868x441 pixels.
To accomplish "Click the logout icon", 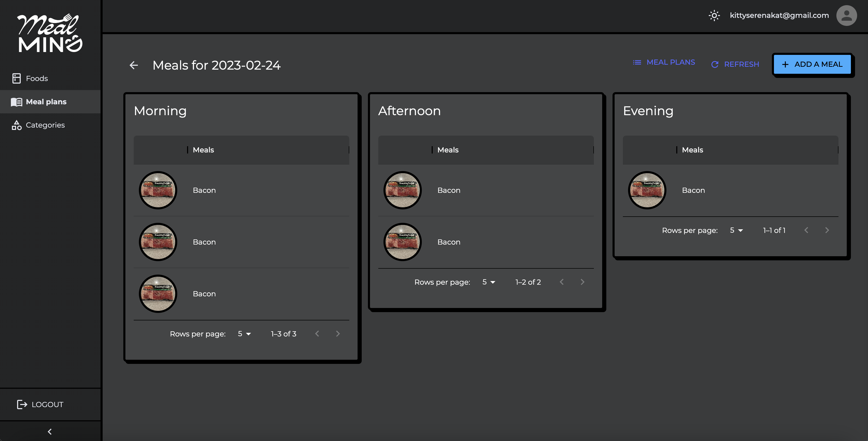I will tap(22, 404).
